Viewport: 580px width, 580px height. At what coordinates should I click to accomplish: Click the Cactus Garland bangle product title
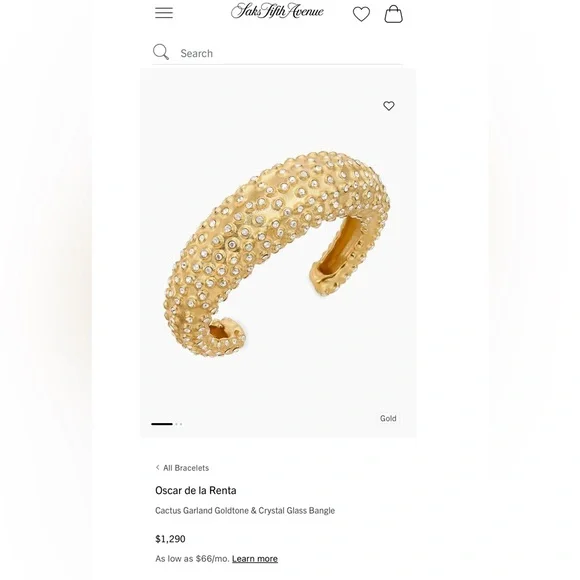(245, 510)
